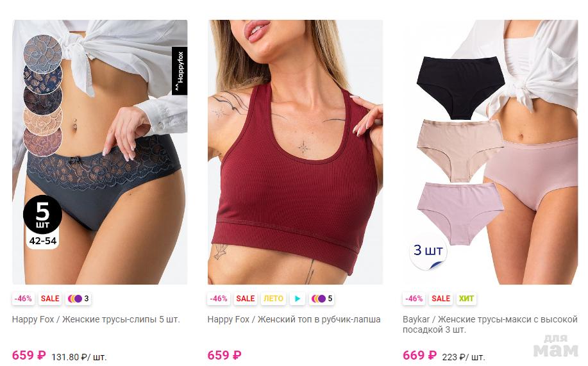This screenshot has height=366, width=588.
Task: Click SALE badge under the red top
Action: 245,299
